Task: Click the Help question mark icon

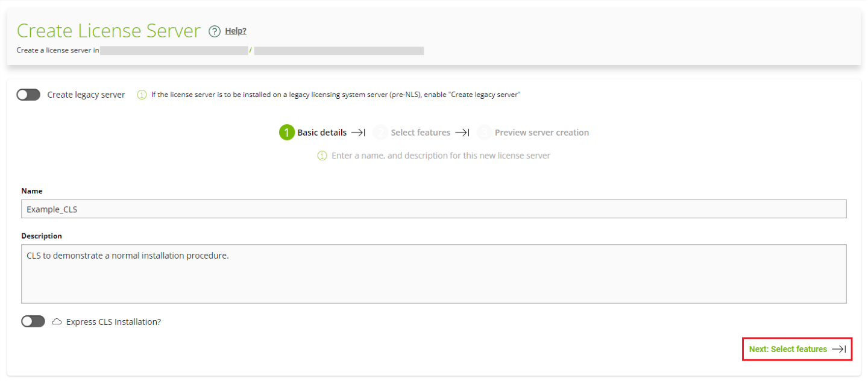Action: (x=214, y=31)
